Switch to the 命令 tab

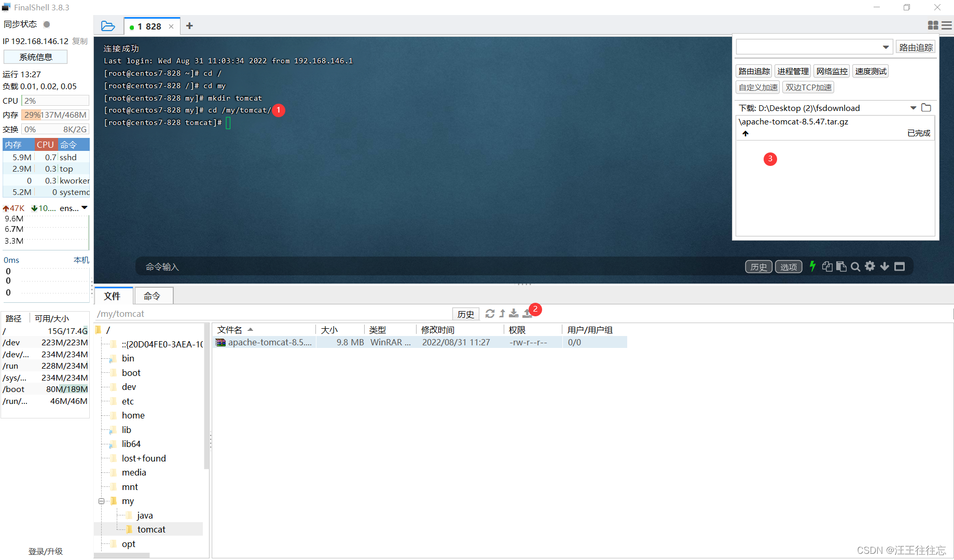pos(153,296)
